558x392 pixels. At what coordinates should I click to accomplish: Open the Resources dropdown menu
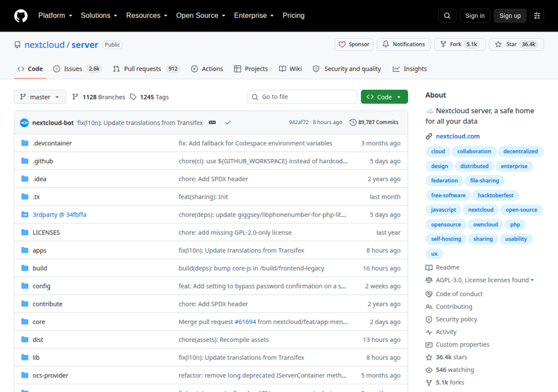click(x=147, y=16)
